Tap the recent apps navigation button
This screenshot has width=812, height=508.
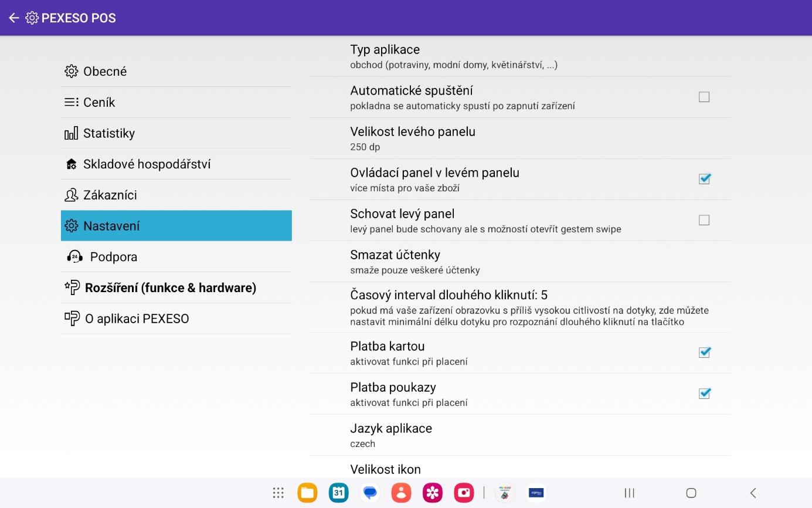click(630, 493)
